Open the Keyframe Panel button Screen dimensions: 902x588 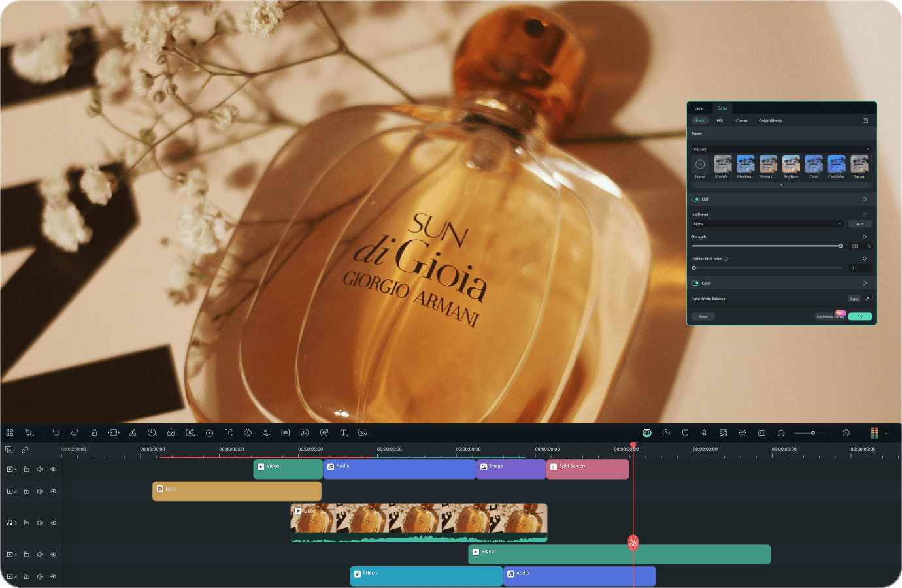pos(830,316)
